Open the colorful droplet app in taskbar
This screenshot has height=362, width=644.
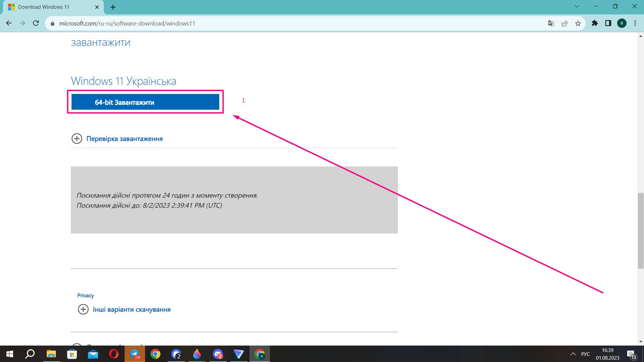point(197,354)
